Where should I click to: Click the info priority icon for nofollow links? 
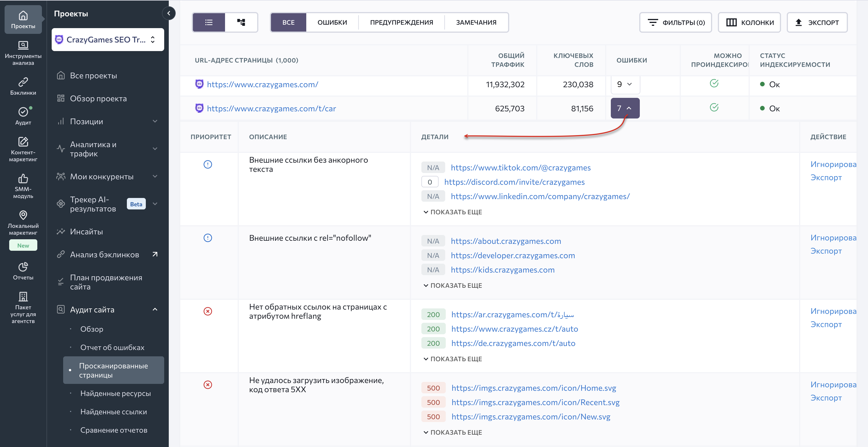(x=208, y=238)
